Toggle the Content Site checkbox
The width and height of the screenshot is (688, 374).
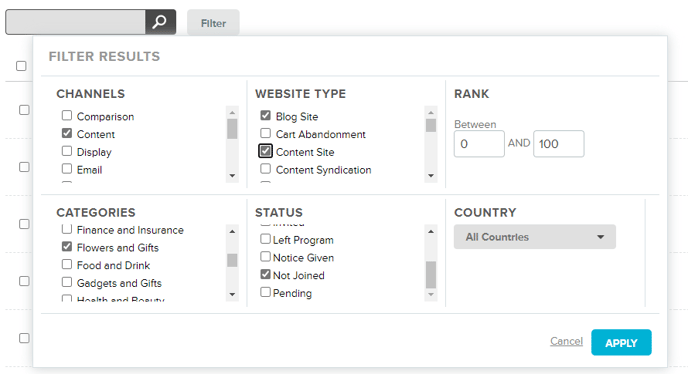tap(265, 151)
